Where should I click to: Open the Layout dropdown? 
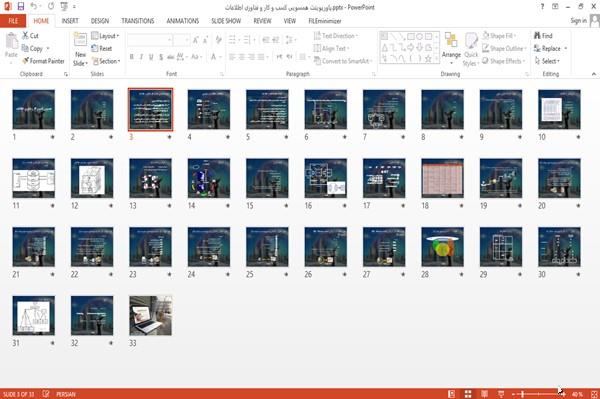click(x=106, y=36)
